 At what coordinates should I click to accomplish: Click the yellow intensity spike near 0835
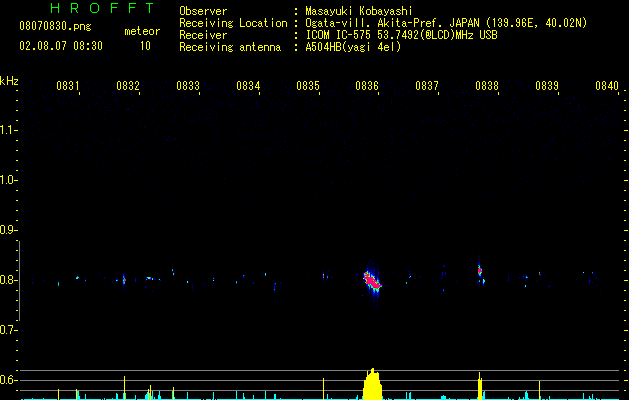(323, 389)
